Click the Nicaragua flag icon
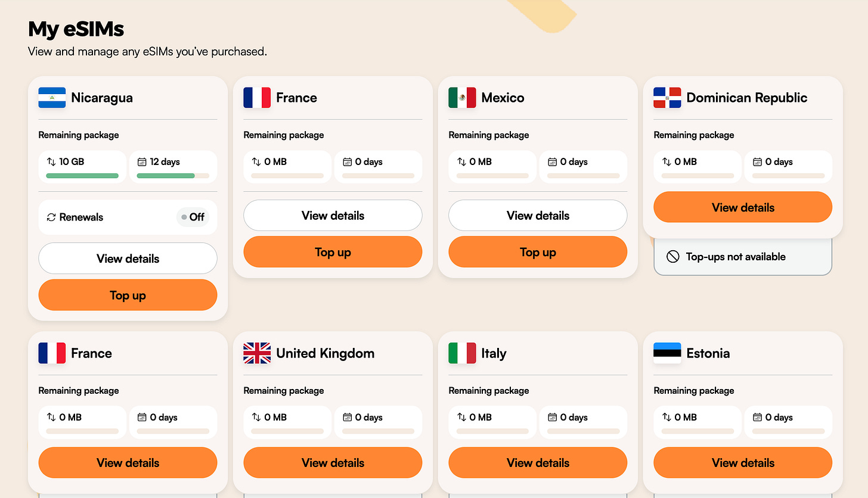 tap(52, 98)
